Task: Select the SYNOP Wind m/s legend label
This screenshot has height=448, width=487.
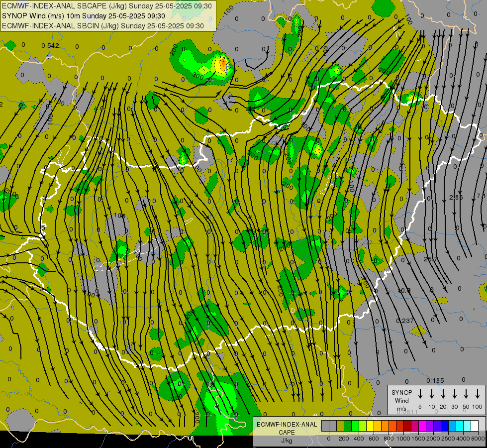Action: (401, 400)
